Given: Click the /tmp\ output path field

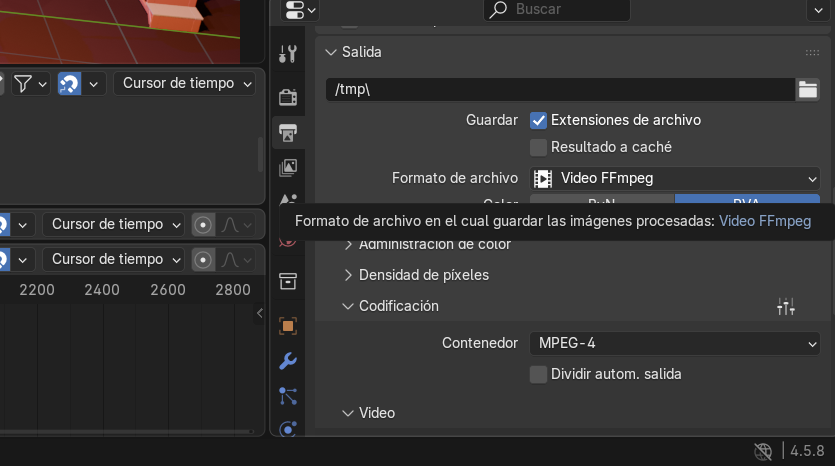Looking at the screenshot, I should (x=560, y=89).
